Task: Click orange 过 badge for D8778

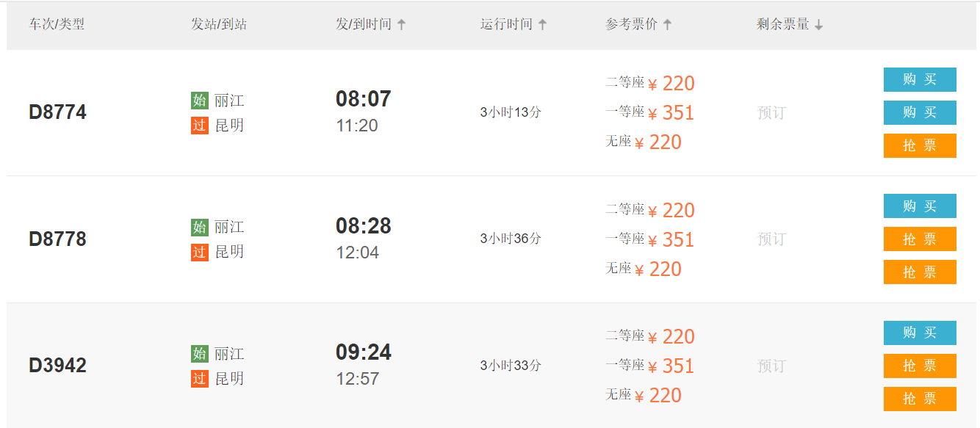Action: point(200,252)
